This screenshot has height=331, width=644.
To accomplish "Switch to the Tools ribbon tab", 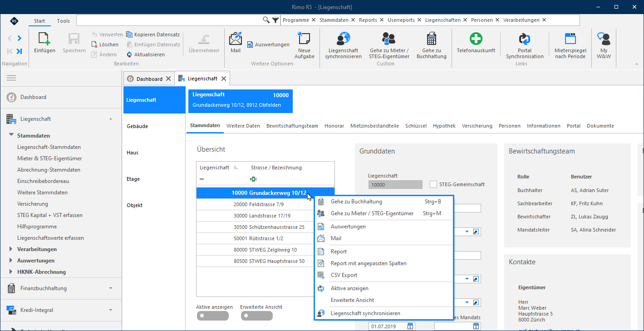I will (64, 21).
